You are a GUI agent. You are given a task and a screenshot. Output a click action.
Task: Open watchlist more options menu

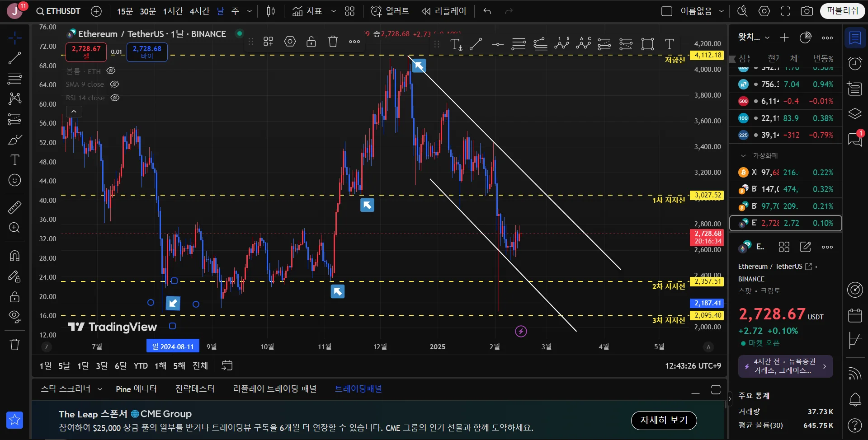point(827,37)
